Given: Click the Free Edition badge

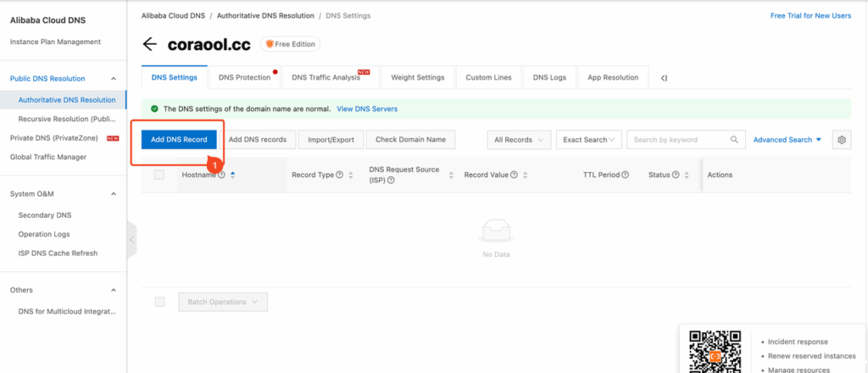Looking at the screenshot, I should (291, 44).
